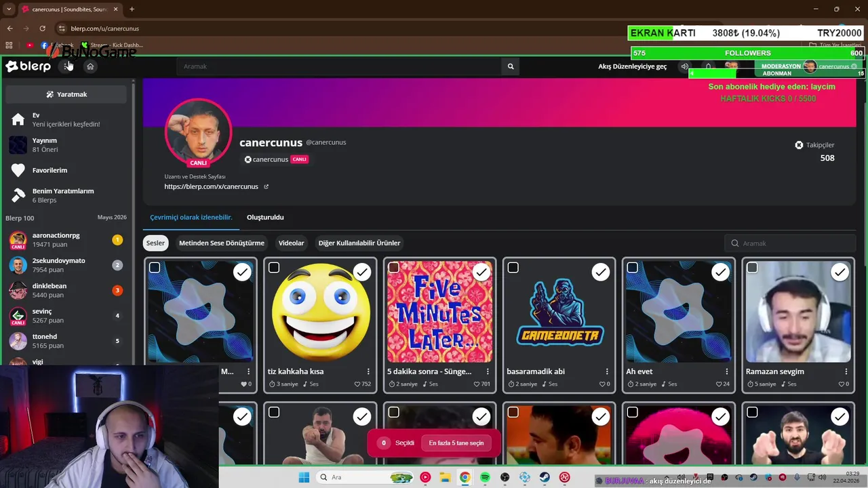Open three-dot menu for basaramadik abi

pyautogui.click(x=607, y=371)
